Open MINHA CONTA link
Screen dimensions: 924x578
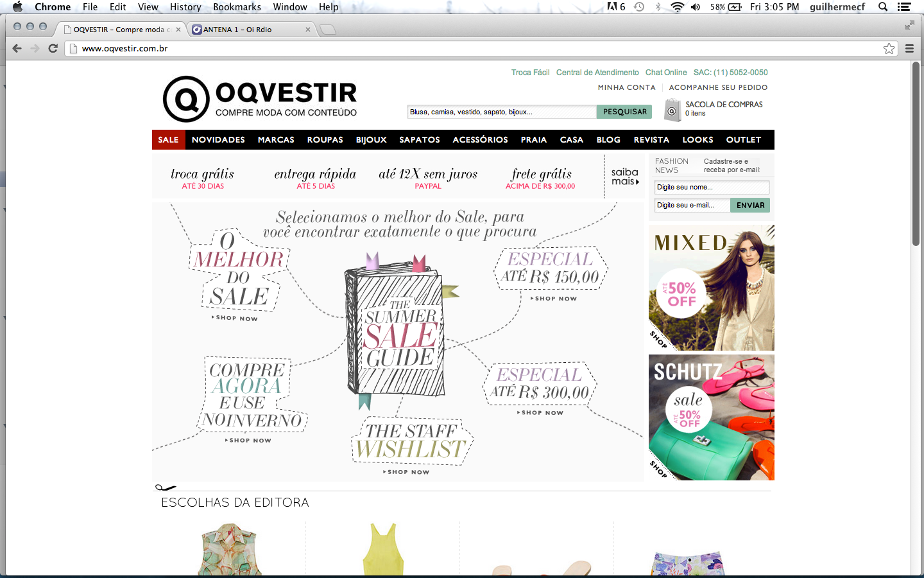[x=627, y=87]
